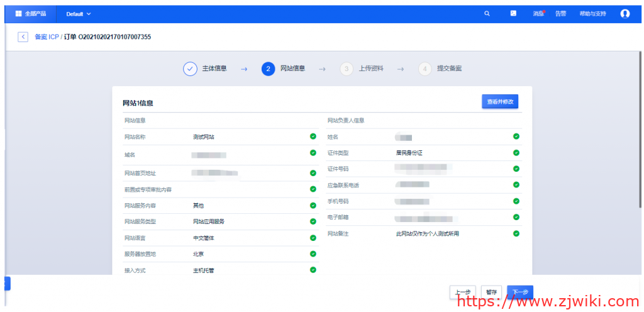
Task: Click the 此网站仅作为个人测试所用 remark text
Action: (x=427, y=234)
